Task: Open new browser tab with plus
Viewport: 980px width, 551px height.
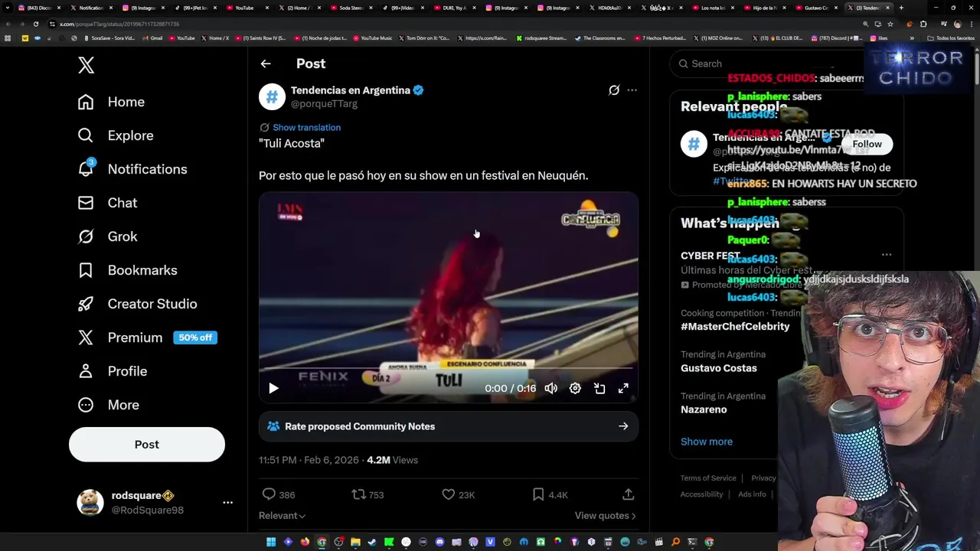Action: click(x=901, y=8)
